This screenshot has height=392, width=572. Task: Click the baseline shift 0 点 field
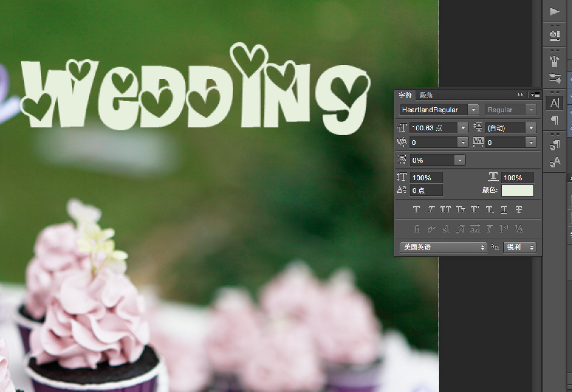coord(426,191)
